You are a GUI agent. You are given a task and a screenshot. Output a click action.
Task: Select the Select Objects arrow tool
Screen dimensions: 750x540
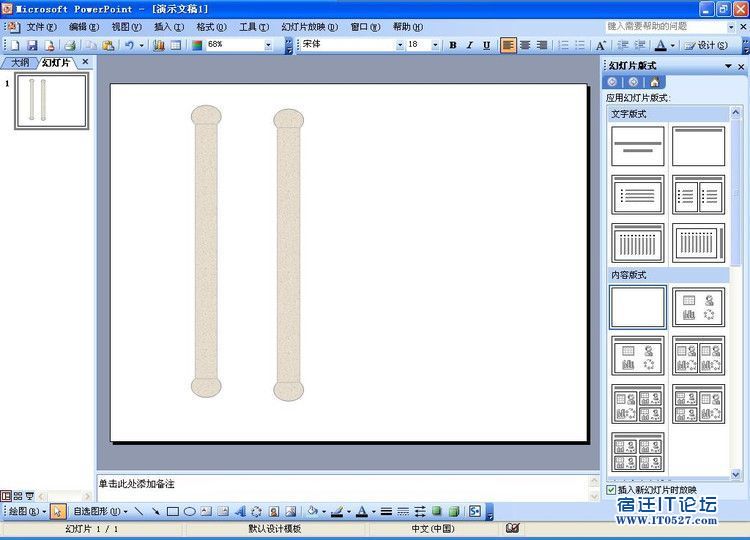coord(57,512)
